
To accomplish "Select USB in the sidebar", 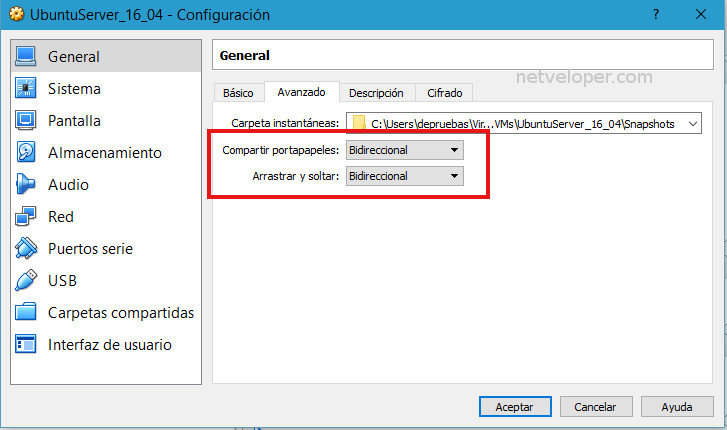I will tap(106, 280).
